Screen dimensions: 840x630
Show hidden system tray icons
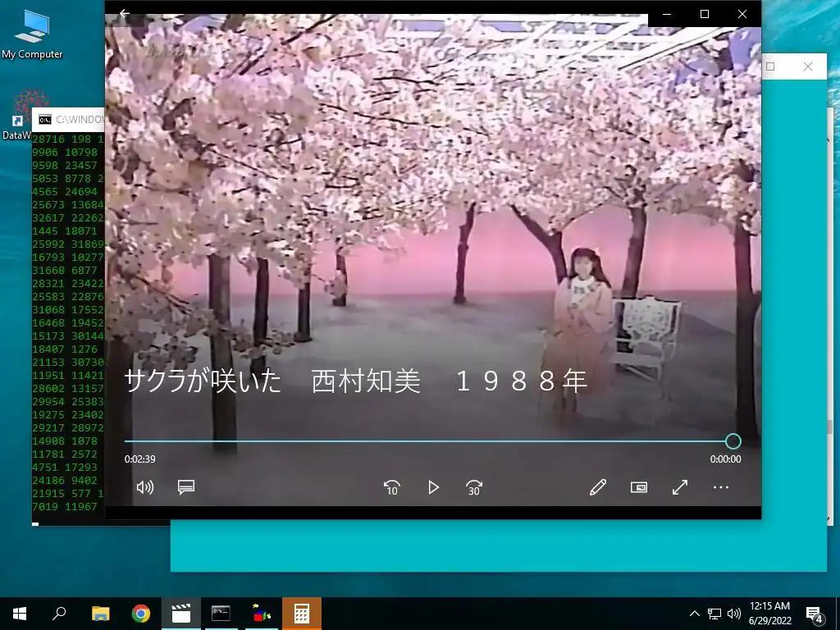click(694, 614)
